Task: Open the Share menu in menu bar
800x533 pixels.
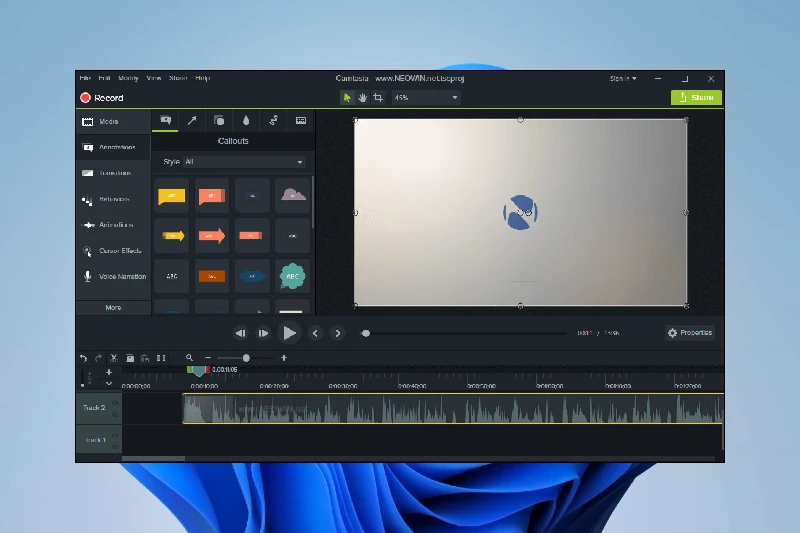Action: (178, 78)
